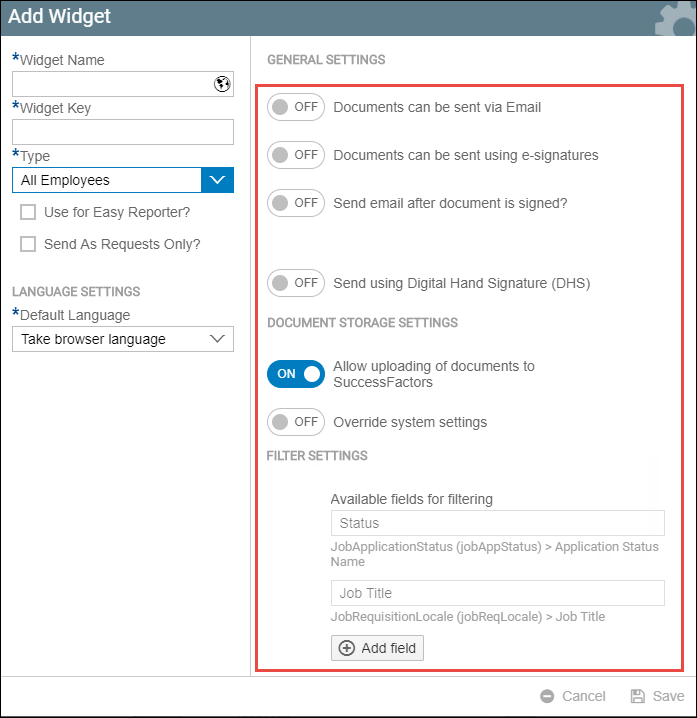Check the Use for Easy Reporter box
Image resolution: width=697 pixels, height=718 pixels.
click(28, 212)
